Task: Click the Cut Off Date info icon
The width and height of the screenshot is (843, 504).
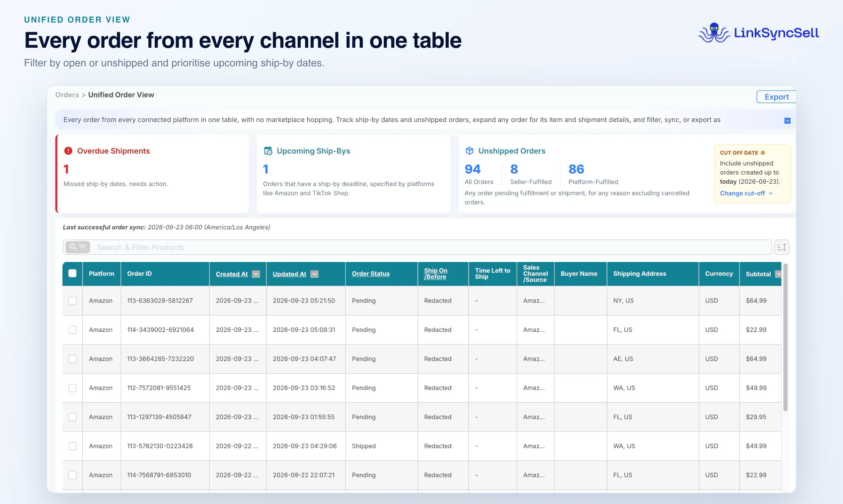Action: click(763, 153)
